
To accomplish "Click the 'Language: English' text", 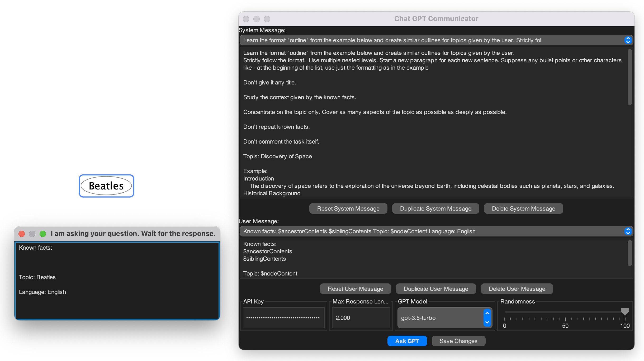I will [42, 292].
